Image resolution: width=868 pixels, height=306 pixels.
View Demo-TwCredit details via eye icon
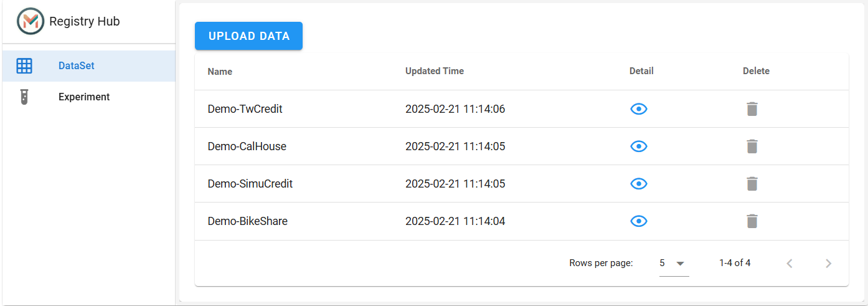coord(639,109)
